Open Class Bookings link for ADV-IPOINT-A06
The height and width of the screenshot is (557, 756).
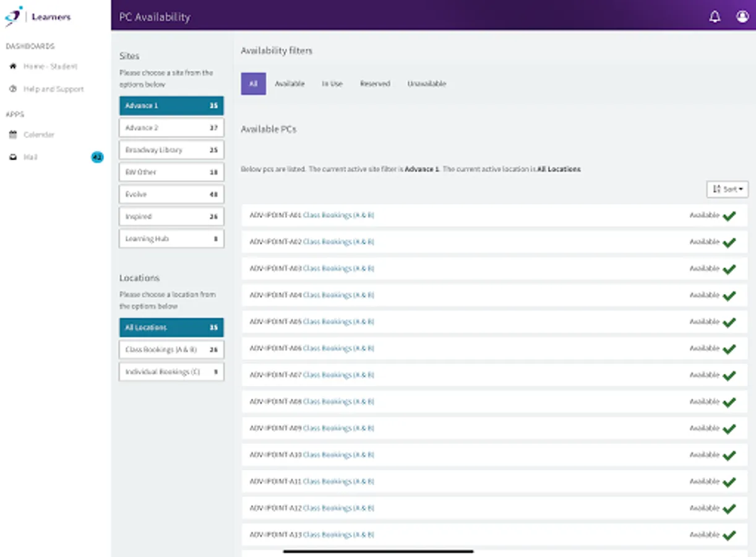(338, 348)
